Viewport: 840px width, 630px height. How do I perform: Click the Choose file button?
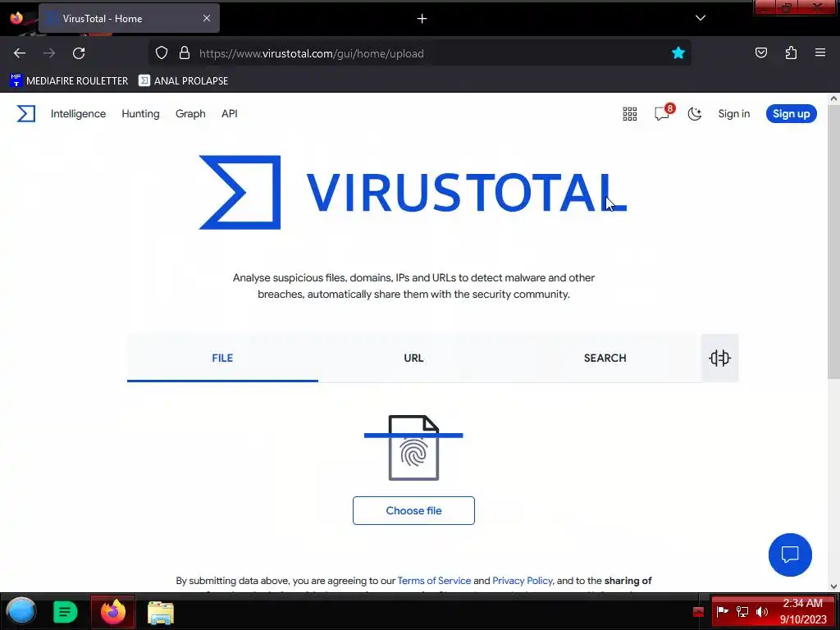413,510
